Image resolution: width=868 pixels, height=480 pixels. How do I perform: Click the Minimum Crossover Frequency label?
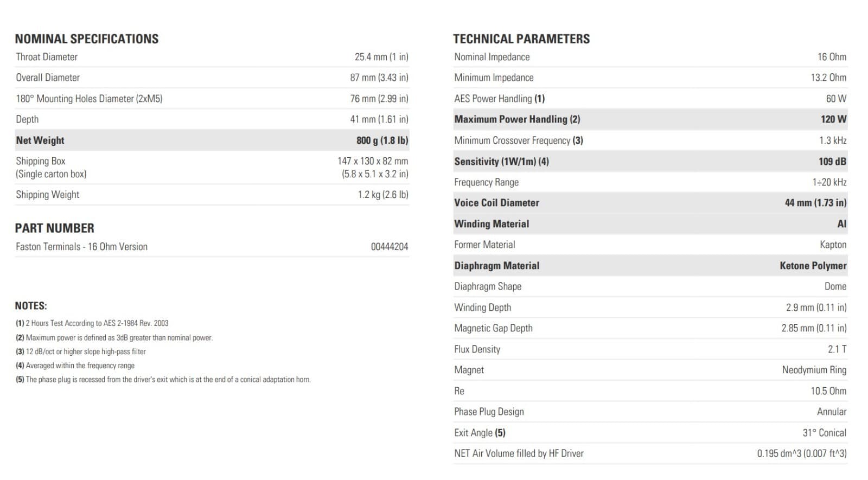pyautogui.click(x=518, y=140)
